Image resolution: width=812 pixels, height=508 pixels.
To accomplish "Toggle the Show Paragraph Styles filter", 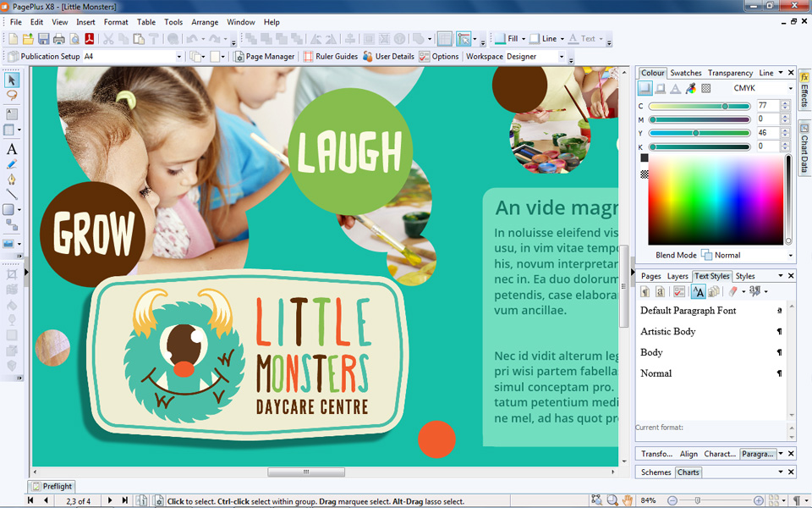I will click(645, 291).
